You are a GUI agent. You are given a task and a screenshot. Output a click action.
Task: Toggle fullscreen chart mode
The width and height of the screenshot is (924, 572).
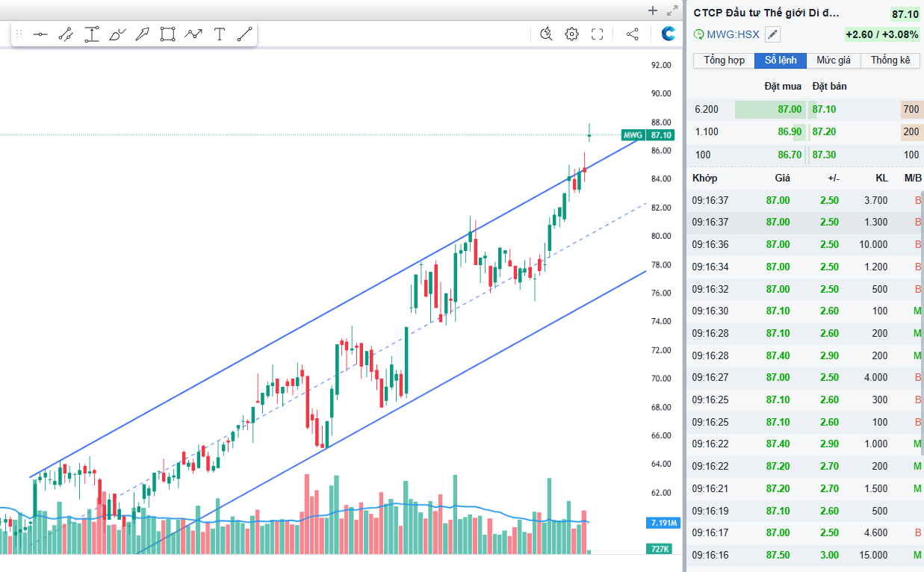click(x=597, y=34)
